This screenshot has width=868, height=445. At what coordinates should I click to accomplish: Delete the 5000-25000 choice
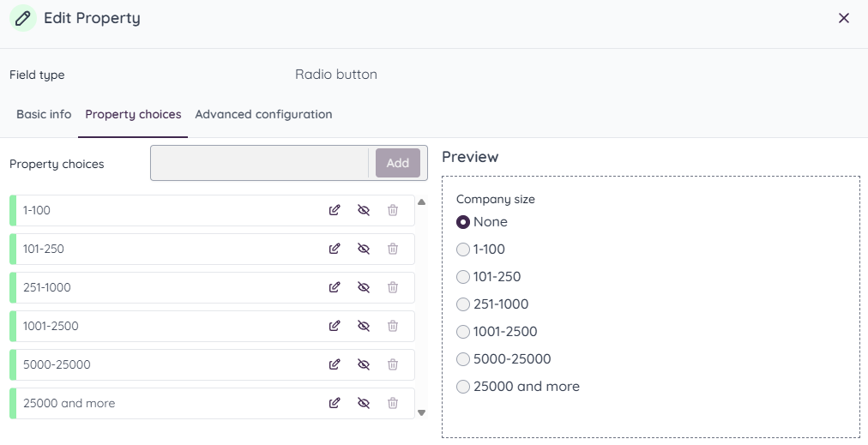click(393, 364)
